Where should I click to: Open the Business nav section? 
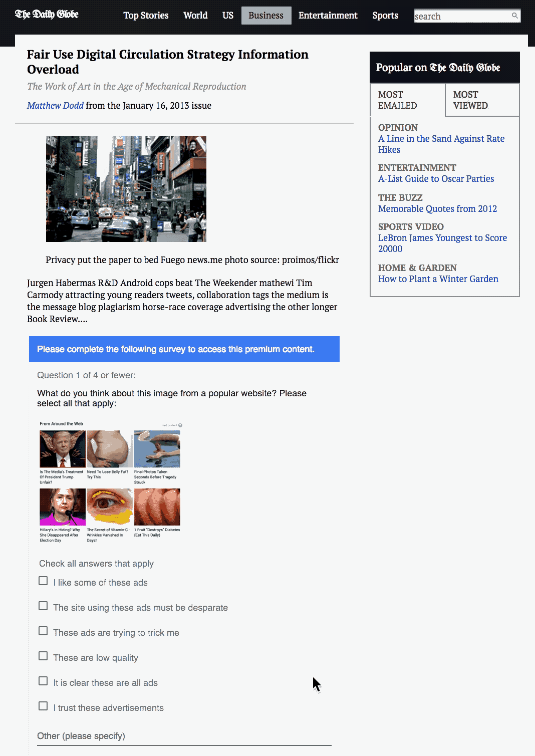pyautogui.click(x=266, y=16)
